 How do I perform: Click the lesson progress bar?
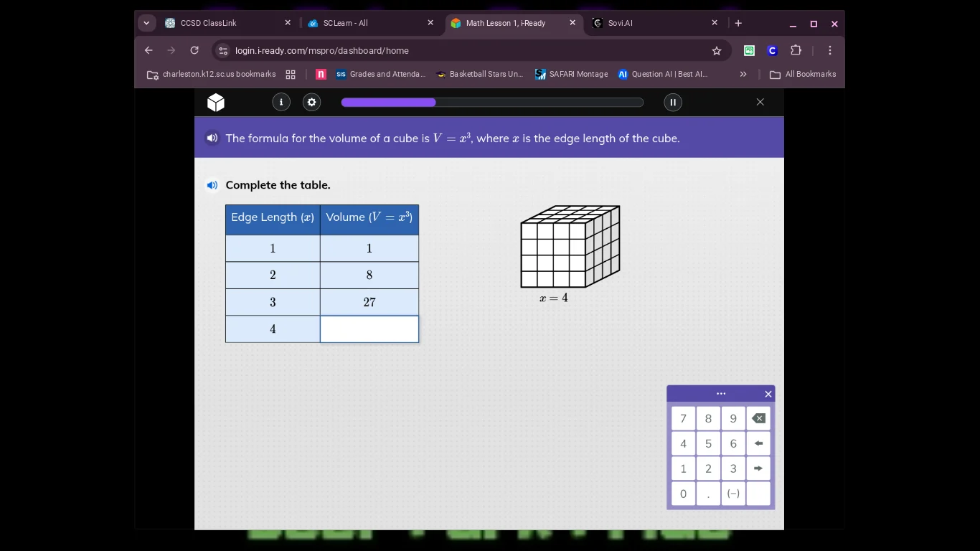click(x=492, y=102)
